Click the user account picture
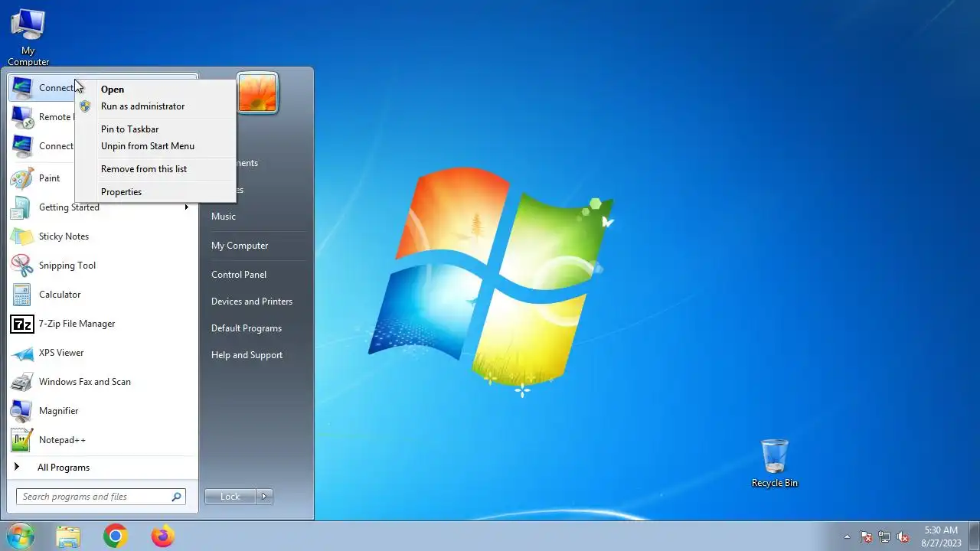The height and width of the screenshot is (551, 980). (x=257, y=93)
